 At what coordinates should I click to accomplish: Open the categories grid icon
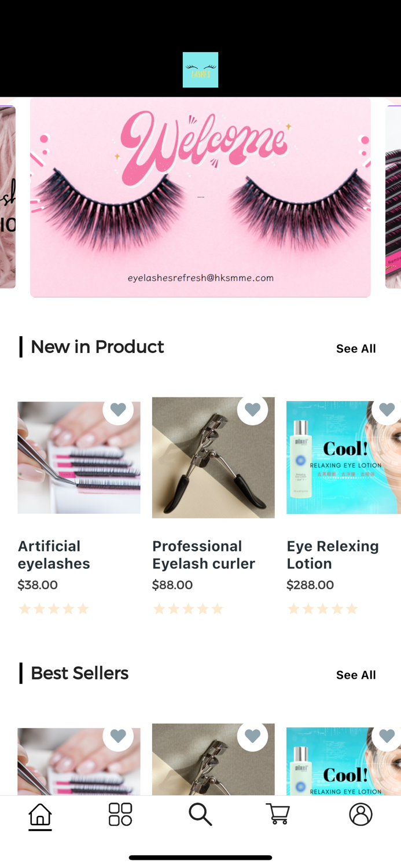click(x=120, y=814)
